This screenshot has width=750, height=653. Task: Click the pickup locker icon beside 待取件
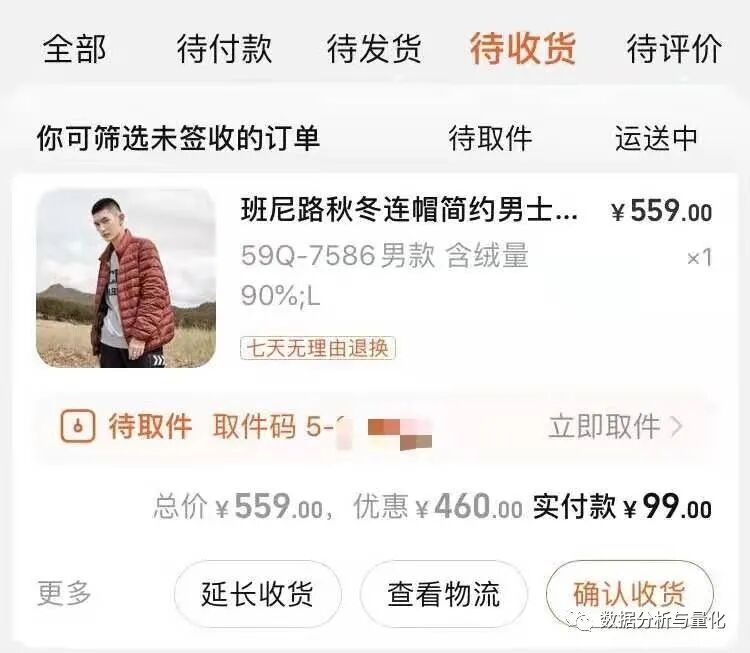[77, 426]
